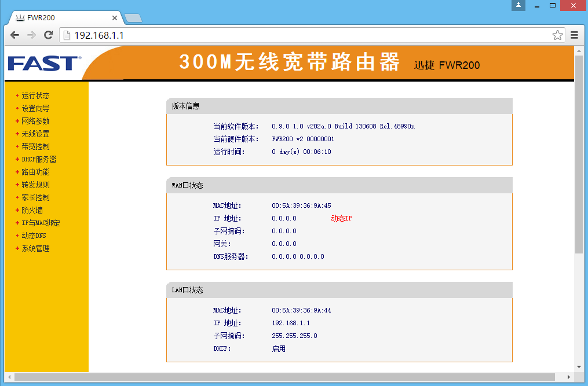Image resolution: width=588 pixels, height=386 pixels.
Task: Click DNS服务器 value 0.0.0.0 0.0.0.0
Action: (298, 256)
